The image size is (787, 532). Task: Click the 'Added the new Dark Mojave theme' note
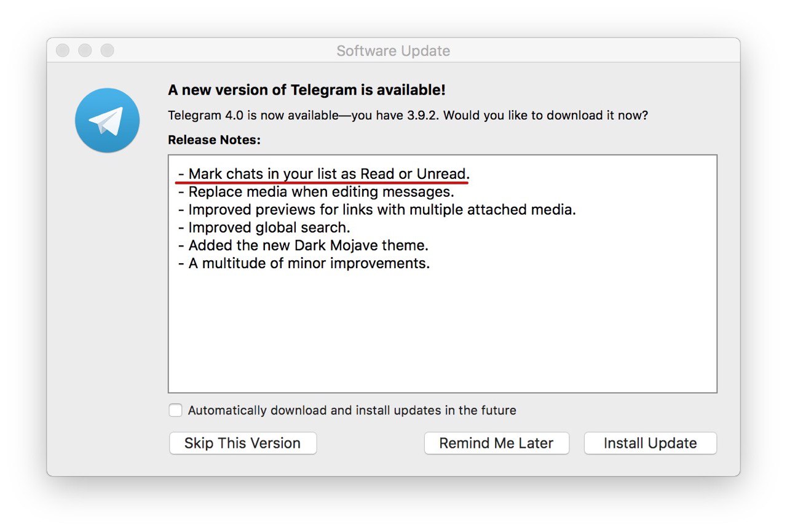[303, 245]
